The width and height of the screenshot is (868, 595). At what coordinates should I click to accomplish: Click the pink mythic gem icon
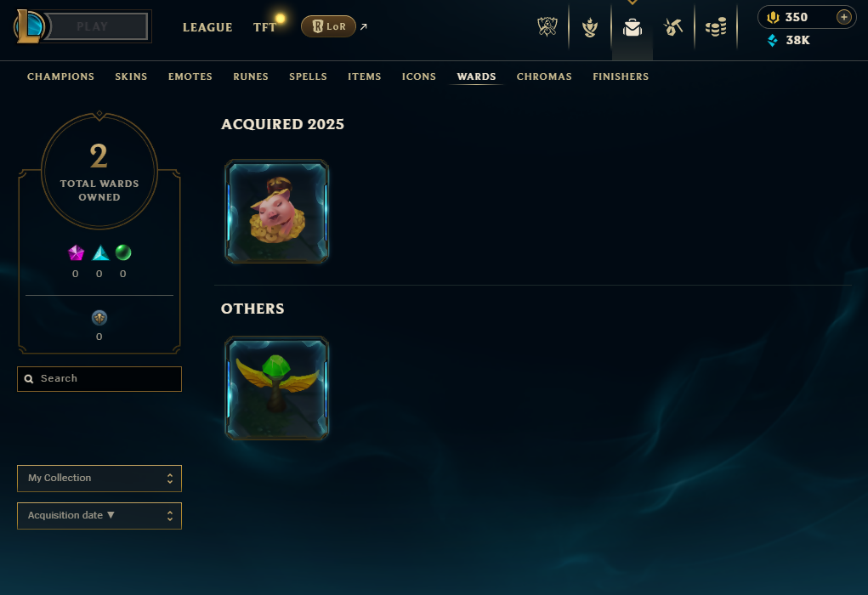click(x=76, y=253)
